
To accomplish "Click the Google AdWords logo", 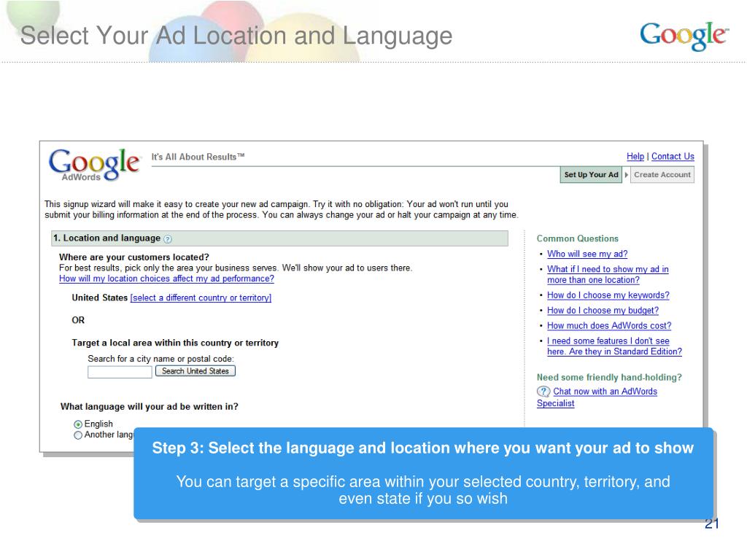I will pyautogui.click(x=94, y=165).
